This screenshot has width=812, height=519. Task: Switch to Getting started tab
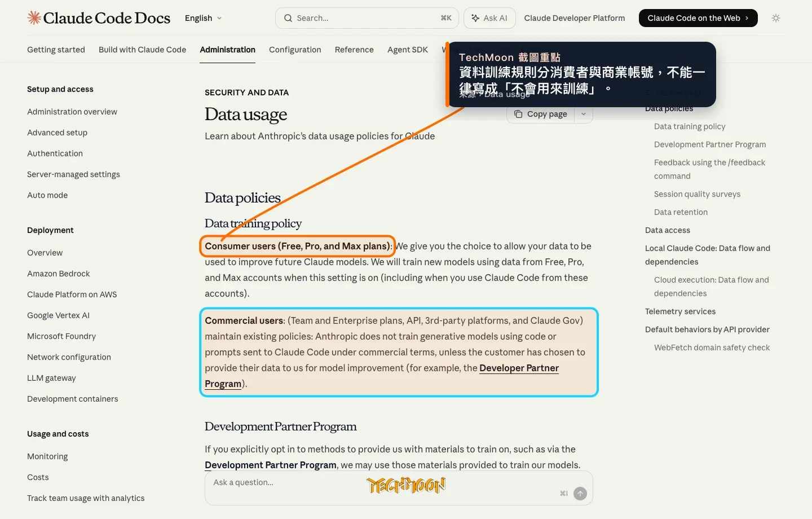[x=56, y=50]
